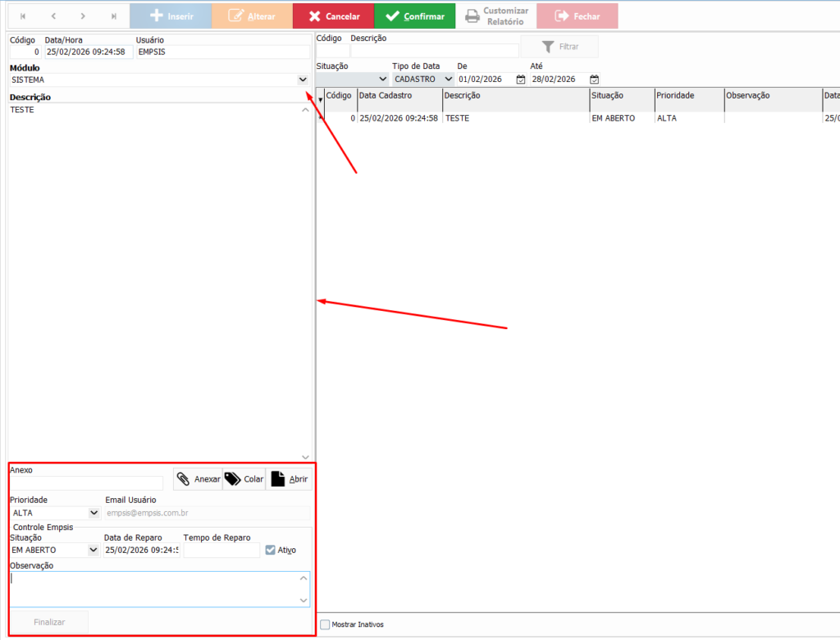Enable the Mostrar Inativos checkbox
Image resolution: width=840 pixels, height=640 pixels.
325,624
